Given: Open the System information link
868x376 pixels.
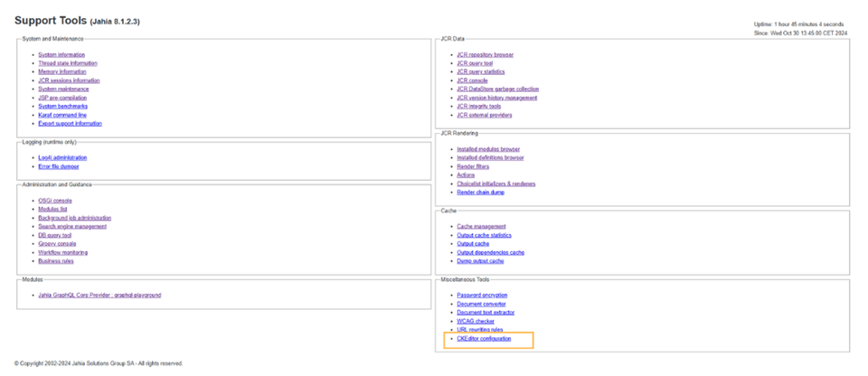Looking at the screenshot, I should point(61,55).
